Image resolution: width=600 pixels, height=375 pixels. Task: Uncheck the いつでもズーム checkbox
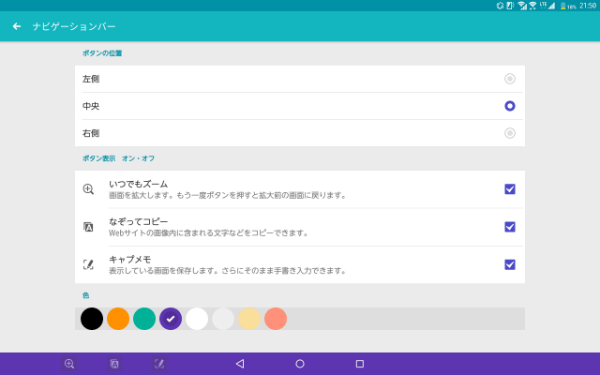tap(510, 189)
